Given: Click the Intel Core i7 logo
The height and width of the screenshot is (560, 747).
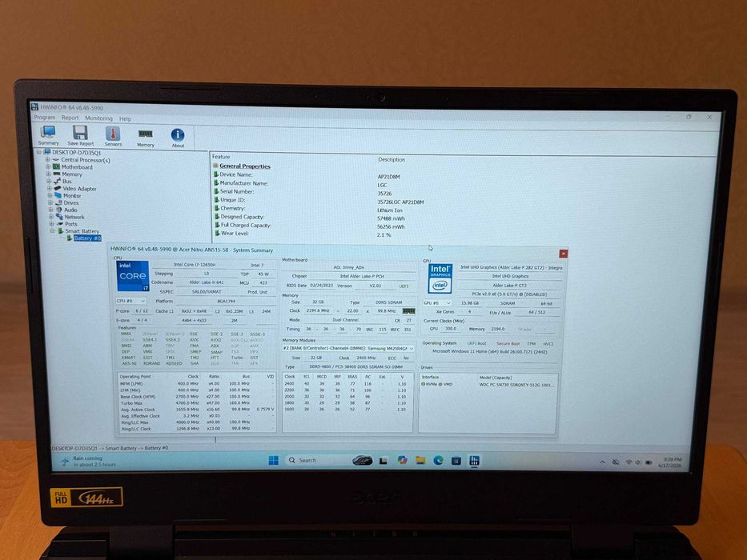Looking at the screenshot, I should 133,276.
